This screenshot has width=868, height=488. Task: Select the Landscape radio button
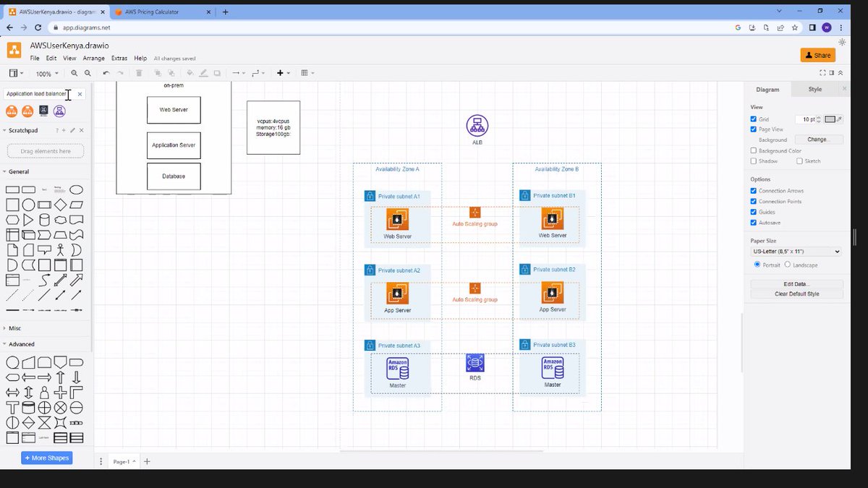coord(787,265)
